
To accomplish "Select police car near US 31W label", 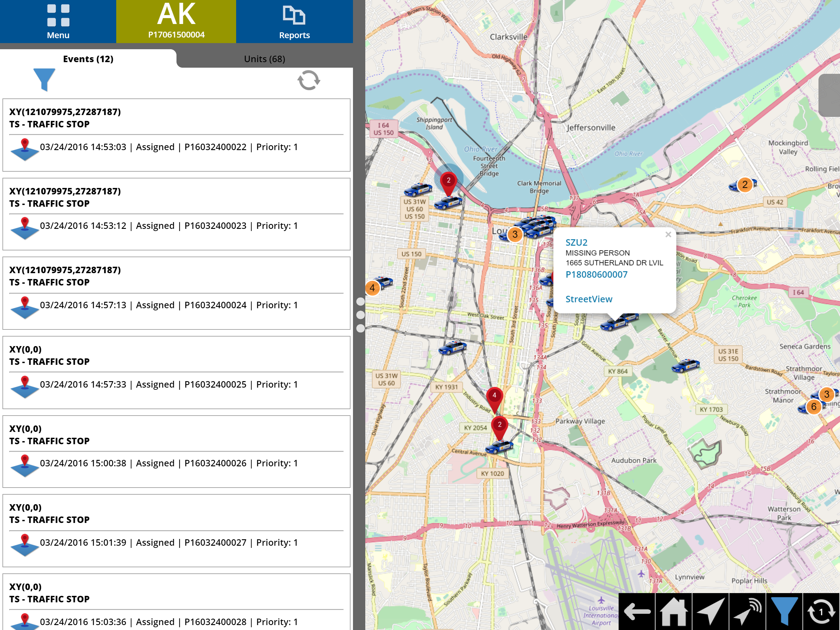I will click(x=418, y=189).
